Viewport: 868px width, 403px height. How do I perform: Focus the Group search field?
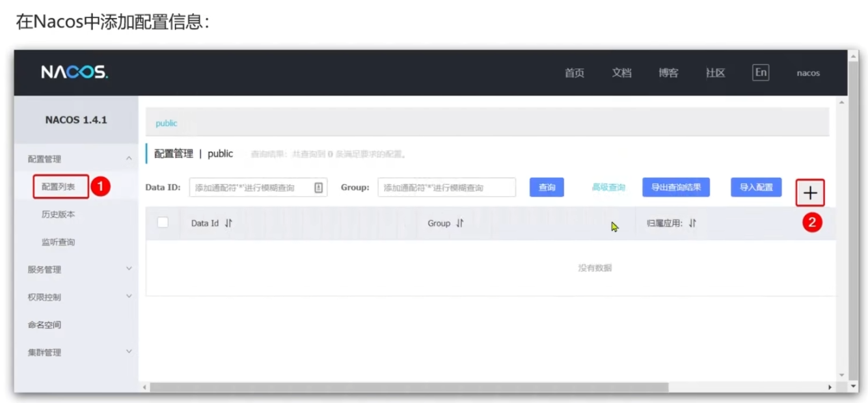coord(446,188)
